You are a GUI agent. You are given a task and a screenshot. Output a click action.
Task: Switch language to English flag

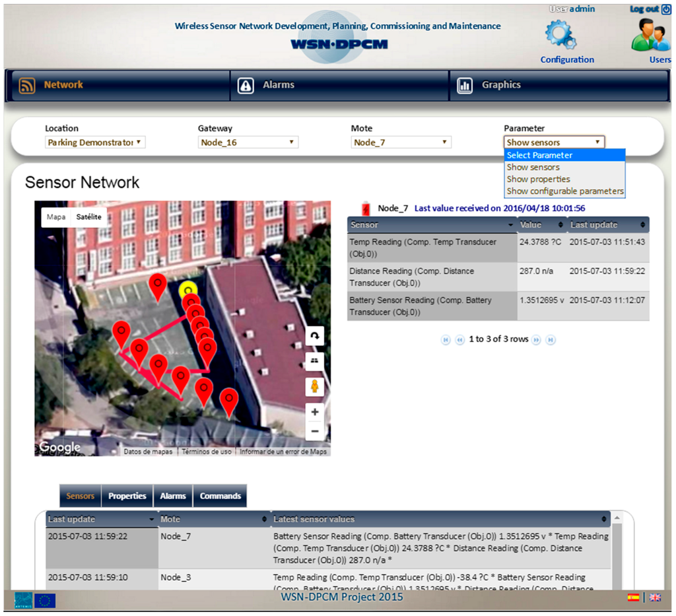point(655,598)
